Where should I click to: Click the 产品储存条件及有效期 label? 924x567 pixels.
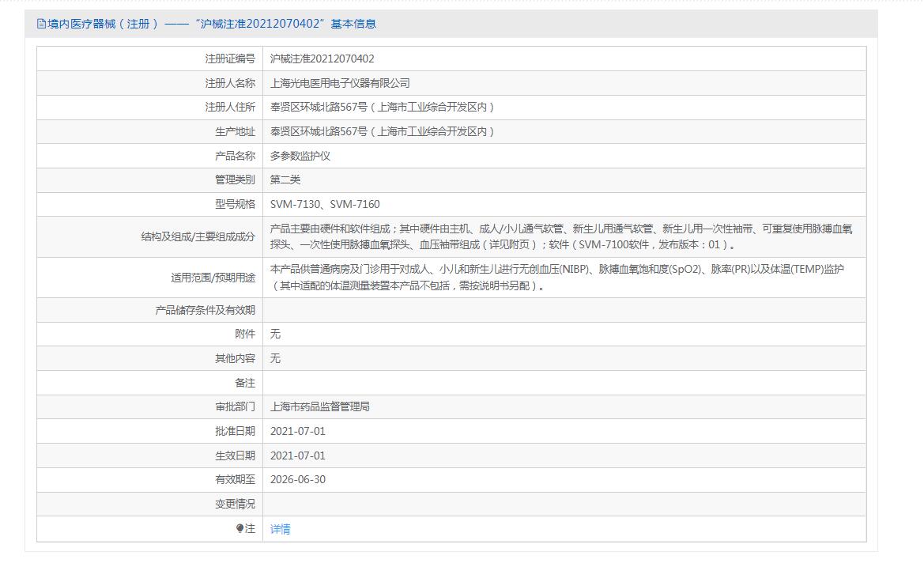205,310
